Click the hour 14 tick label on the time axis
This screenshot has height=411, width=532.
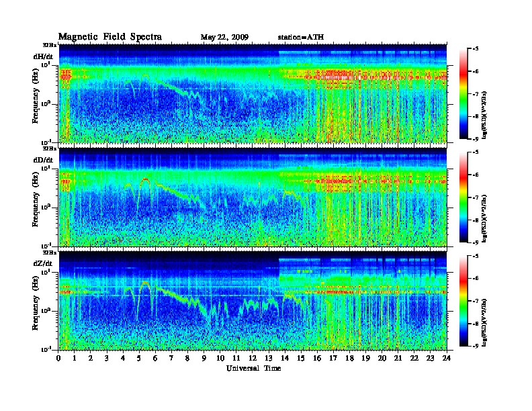[x=285, y=358]
